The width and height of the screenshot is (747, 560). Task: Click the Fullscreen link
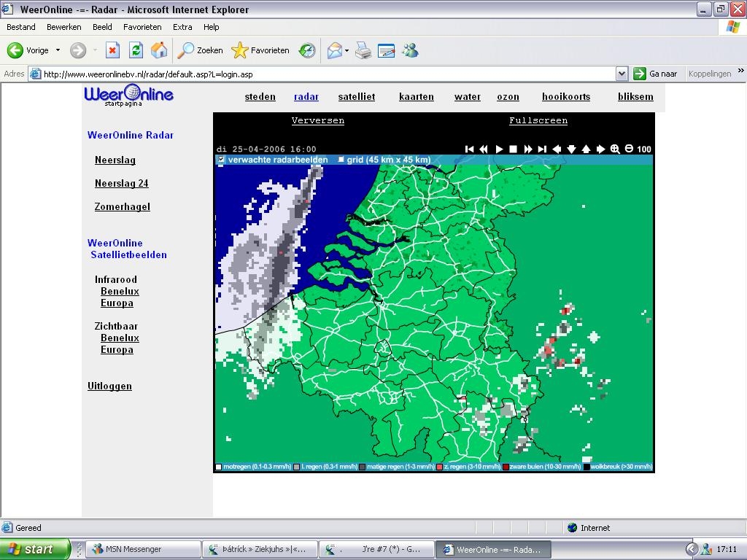(538, 120)
